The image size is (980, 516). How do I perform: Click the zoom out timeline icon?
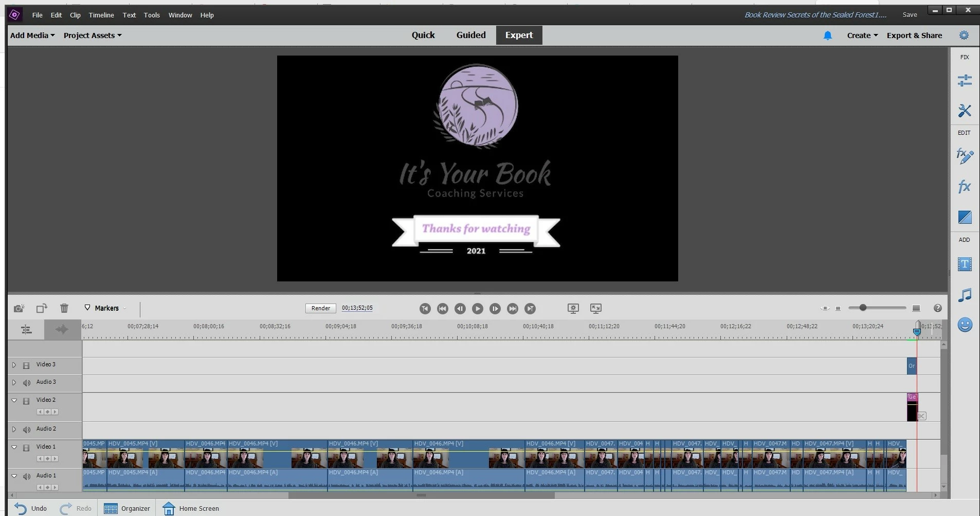click(x=838, y=308)
